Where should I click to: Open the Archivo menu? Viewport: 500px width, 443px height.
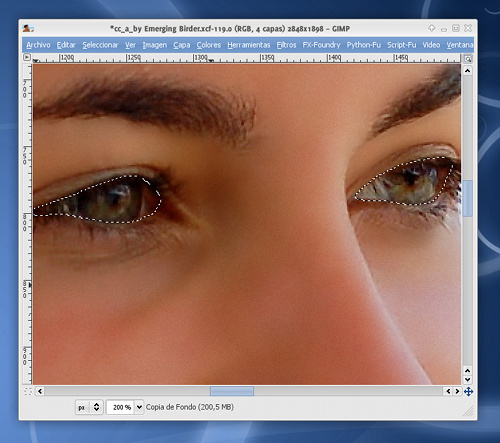[38, 45]
